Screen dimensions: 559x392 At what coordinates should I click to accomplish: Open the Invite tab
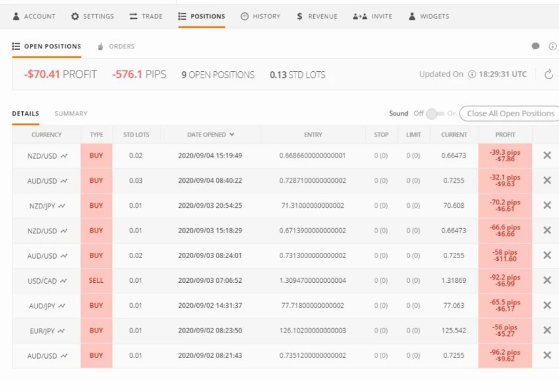tap(373, 16)
